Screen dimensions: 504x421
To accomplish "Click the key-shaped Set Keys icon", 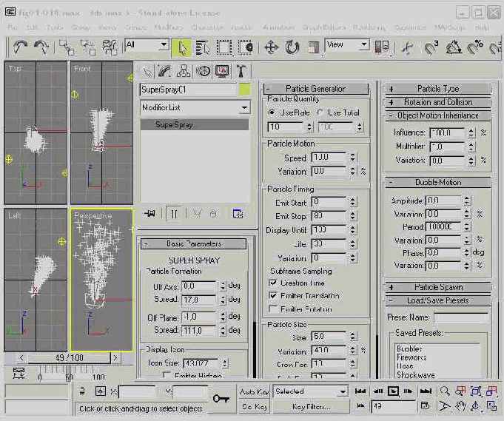I will 221,400.
